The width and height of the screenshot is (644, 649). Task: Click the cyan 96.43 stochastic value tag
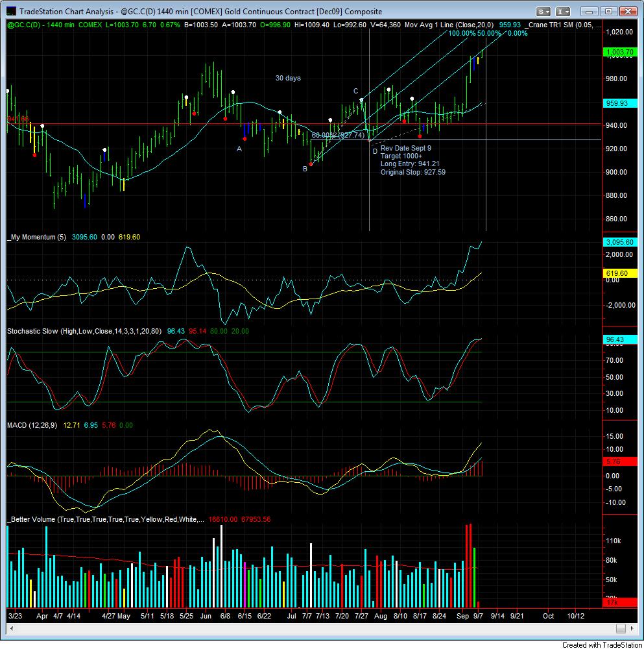click(619, 339)
